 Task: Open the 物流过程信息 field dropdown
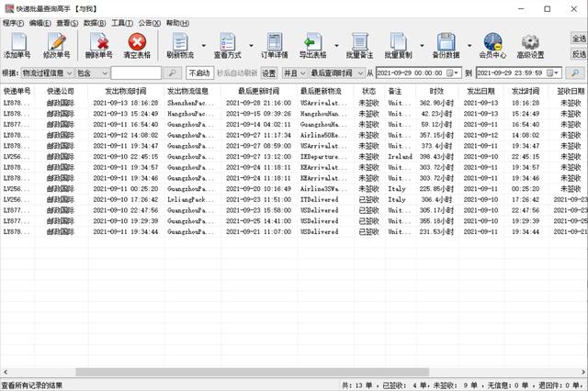click(x=47, y=73)
